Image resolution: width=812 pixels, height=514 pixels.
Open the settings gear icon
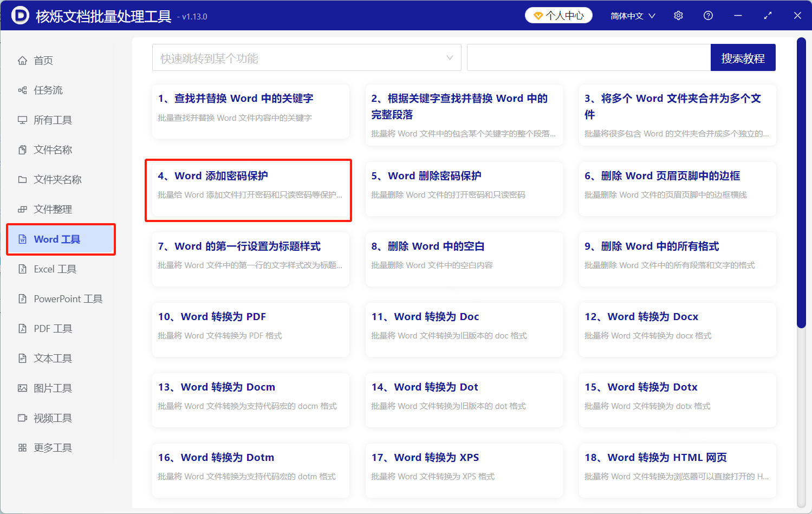tap(678, 15)
